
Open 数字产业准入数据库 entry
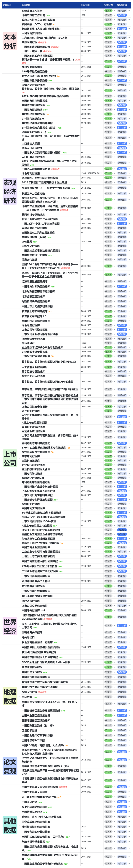[33, 376]
